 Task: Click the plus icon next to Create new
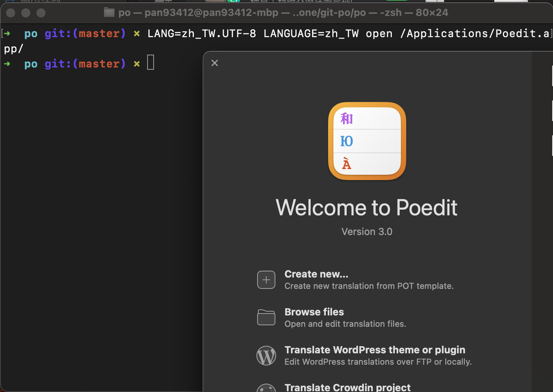click(266, 279)
